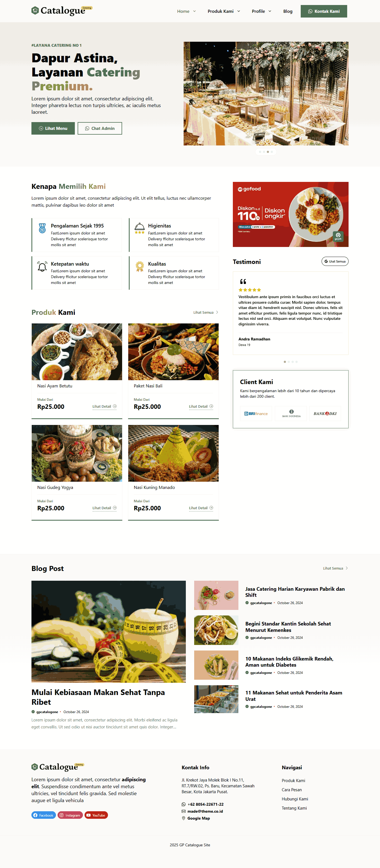380x868 pixels.
Task: Open WhatsApp via Kontak Kami button
Action: coord(324,11)
